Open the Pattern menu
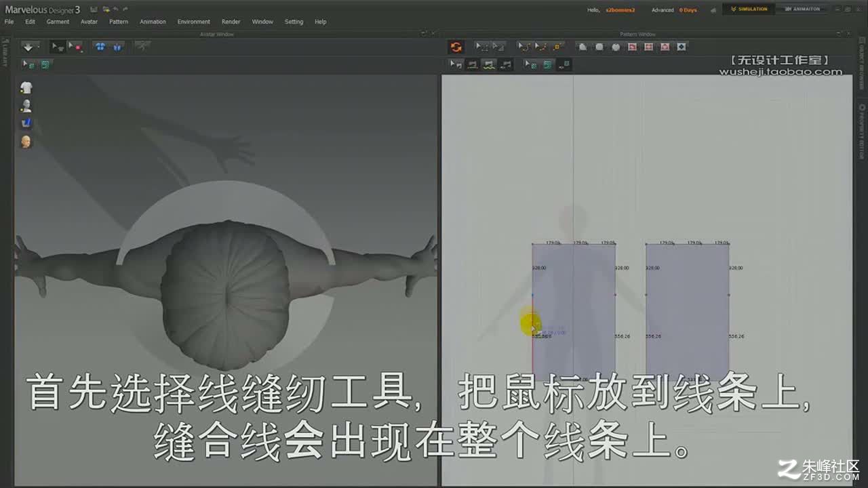Screen dimensions: 868x488 (119, 22)
